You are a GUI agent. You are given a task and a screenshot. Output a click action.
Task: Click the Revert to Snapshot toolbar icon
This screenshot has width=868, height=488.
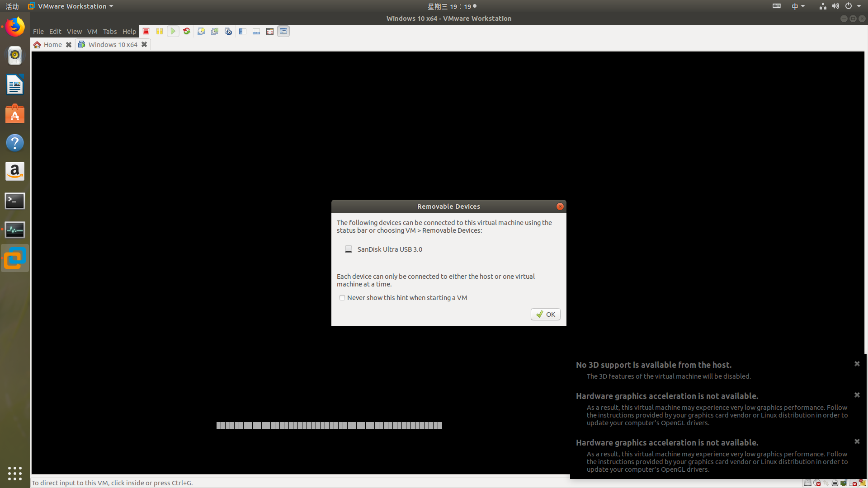[215, 31]
